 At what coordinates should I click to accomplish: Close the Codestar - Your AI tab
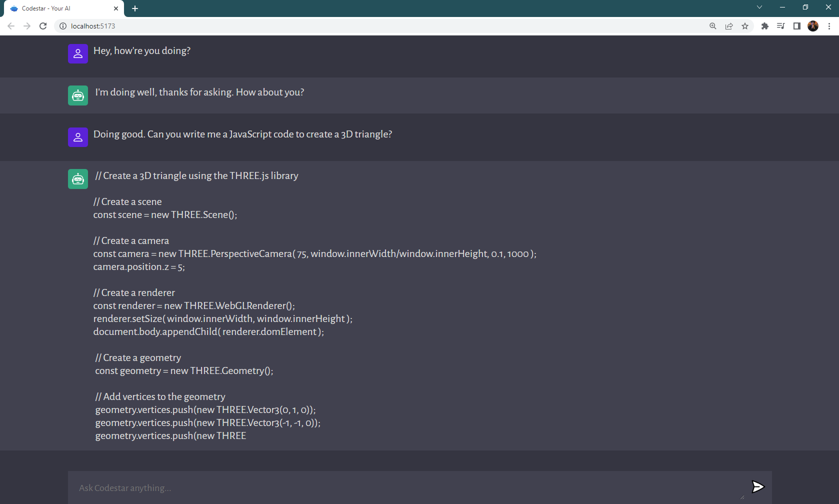116,8
